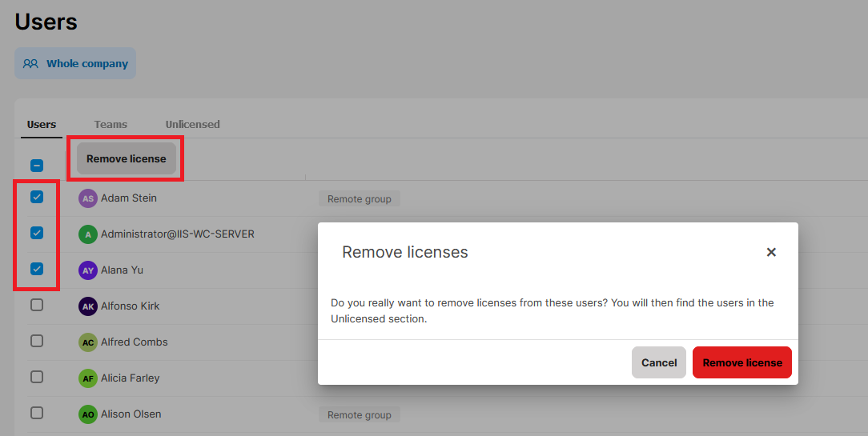This screenshot has width=868, height=436.
Task: Click Alana Yu's AY avatar icon
Action: 88,270
